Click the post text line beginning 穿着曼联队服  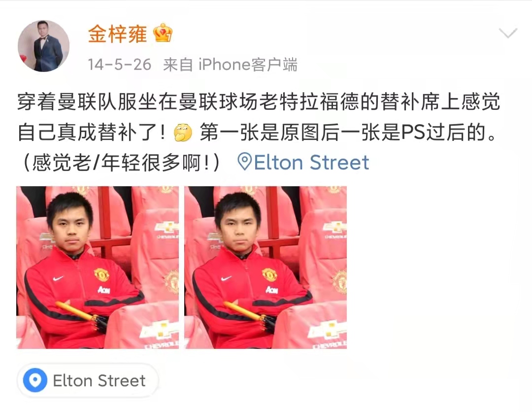coord(259,102)
